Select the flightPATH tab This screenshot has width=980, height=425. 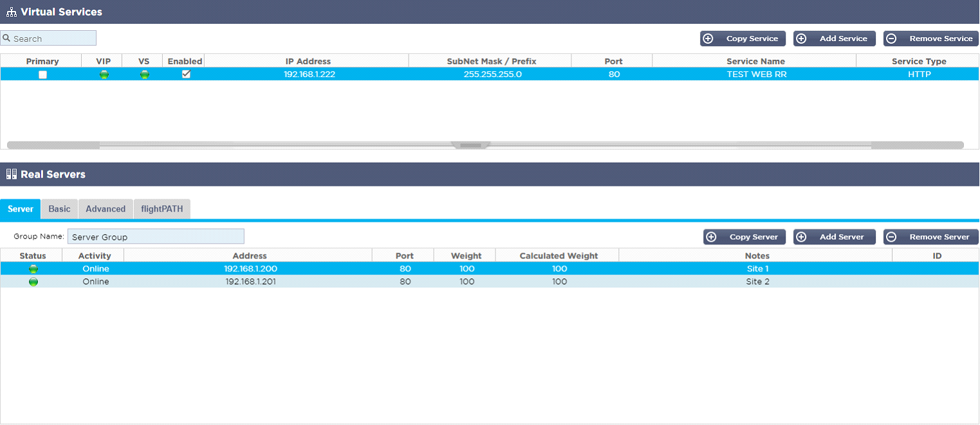coord(162,208)
